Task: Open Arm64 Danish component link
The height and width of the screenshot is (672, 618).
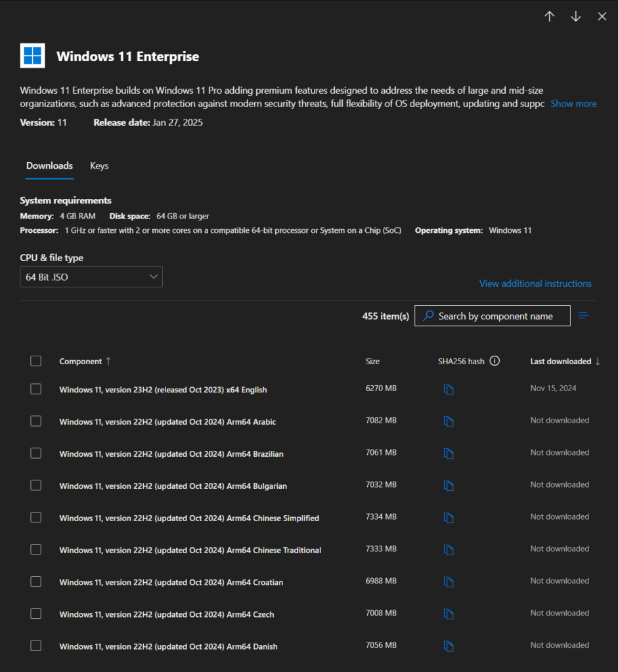Action: point(169,646)
